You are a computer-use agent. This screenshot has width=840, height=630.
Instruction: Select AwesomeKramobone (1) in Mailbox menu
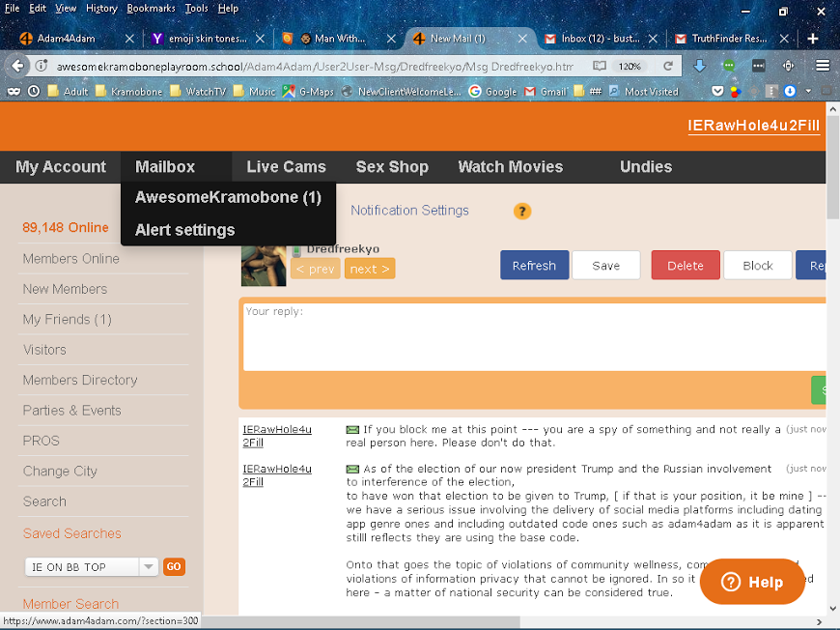click(228, 197)
